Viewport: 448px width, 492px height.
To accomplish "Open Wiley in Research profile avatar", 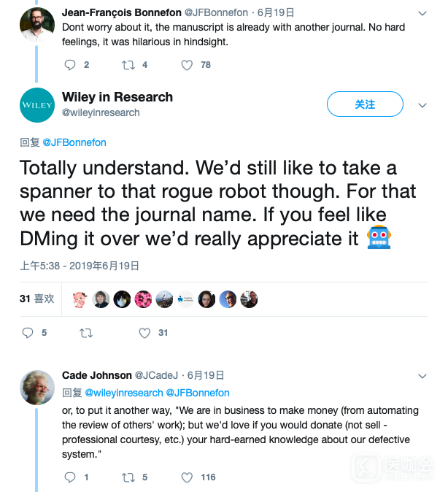I will pos(36,105).
